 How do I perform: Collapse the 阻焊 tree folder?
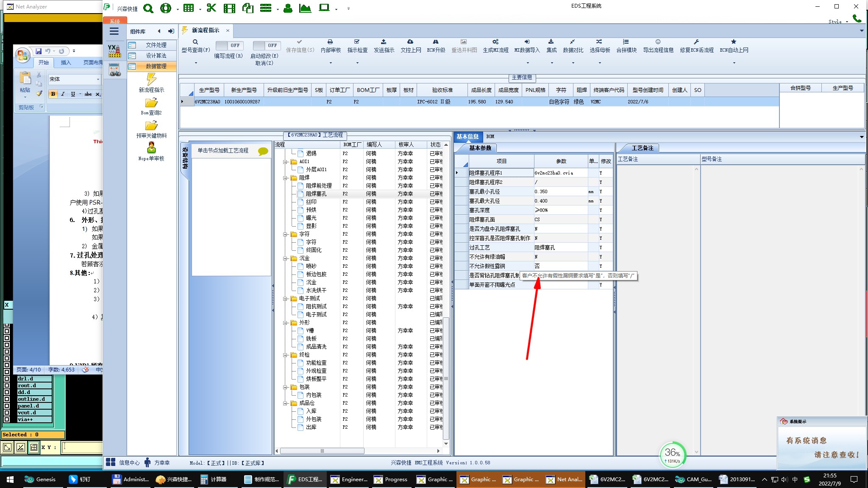(x=286, y=178)
